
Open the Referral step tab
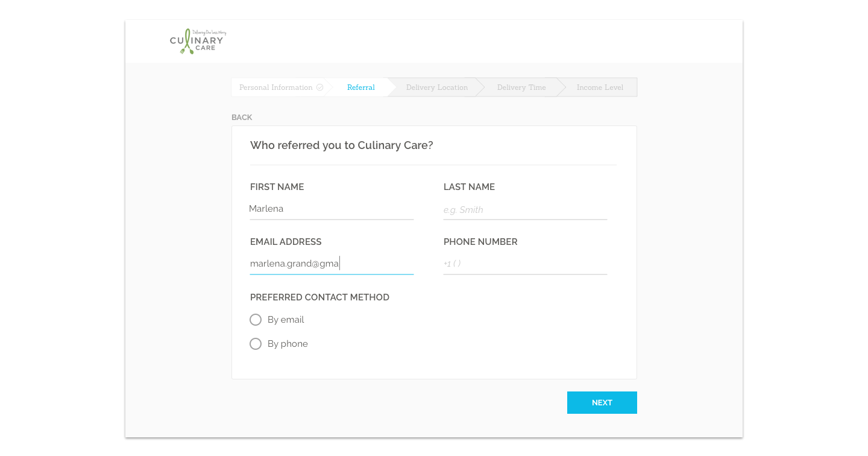point(361,87)
